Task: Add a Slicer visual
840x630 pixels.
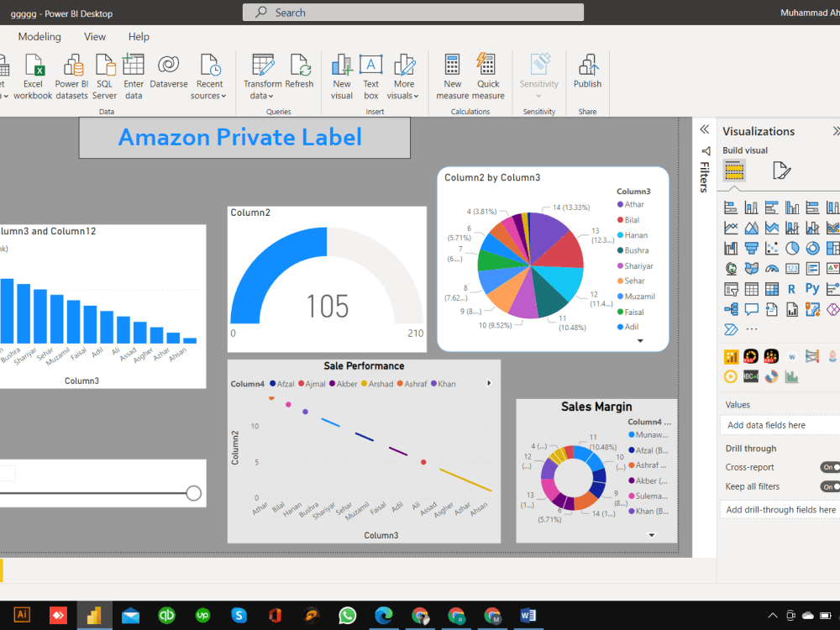Action: pos(730,289)
